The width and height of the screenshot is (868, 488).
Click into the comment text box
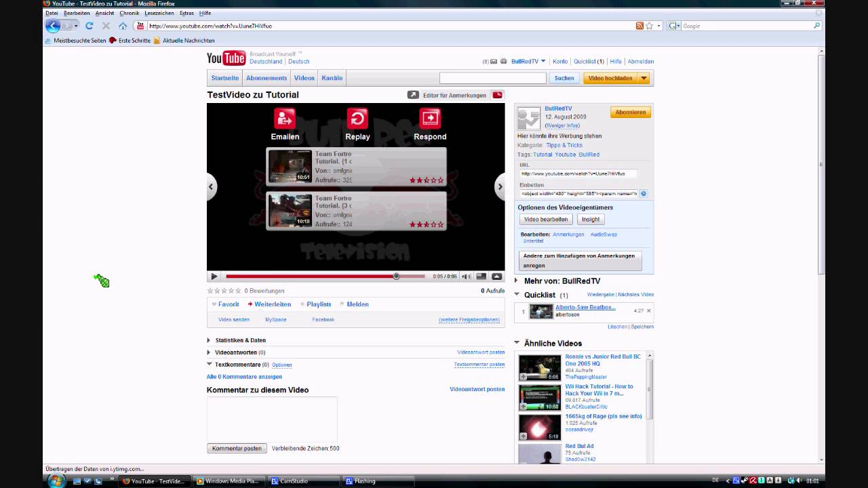coord(272,420)
